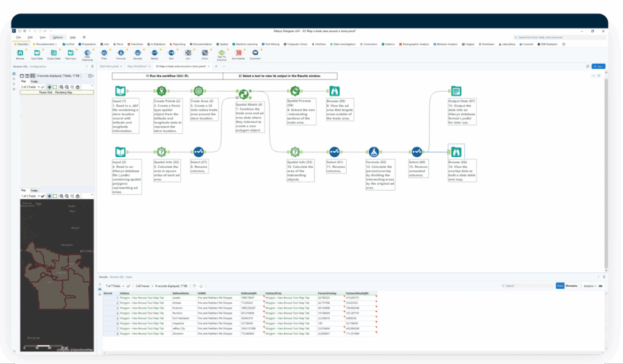623x364 pixels.
Task: Click the Trade Area (3) node
Action: click(x=199, y=91)
